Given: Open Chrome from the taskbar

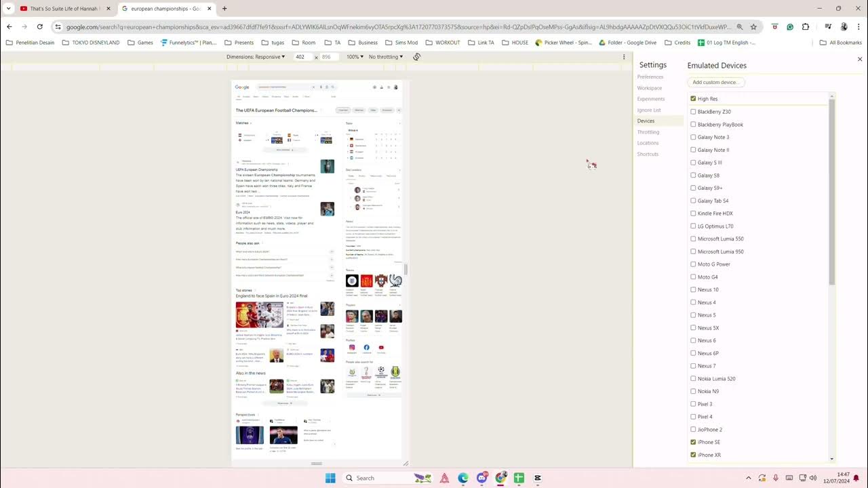Looking at the screenshot, I should coord(500,478).
